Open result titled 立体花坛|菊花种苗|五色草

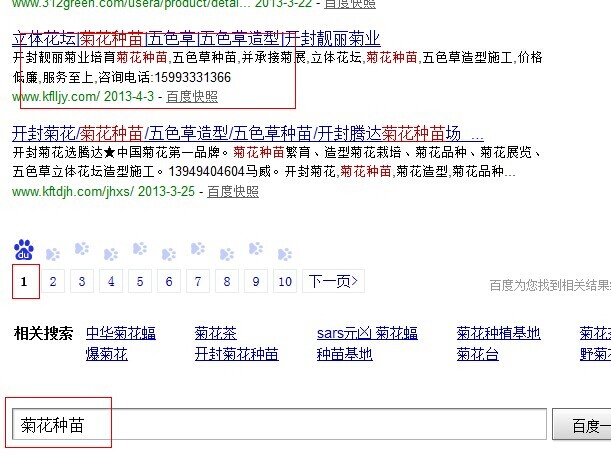(196, 39)
